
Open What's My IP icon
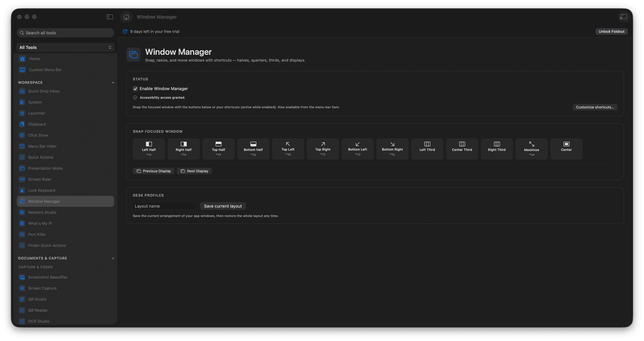(22, 224)
